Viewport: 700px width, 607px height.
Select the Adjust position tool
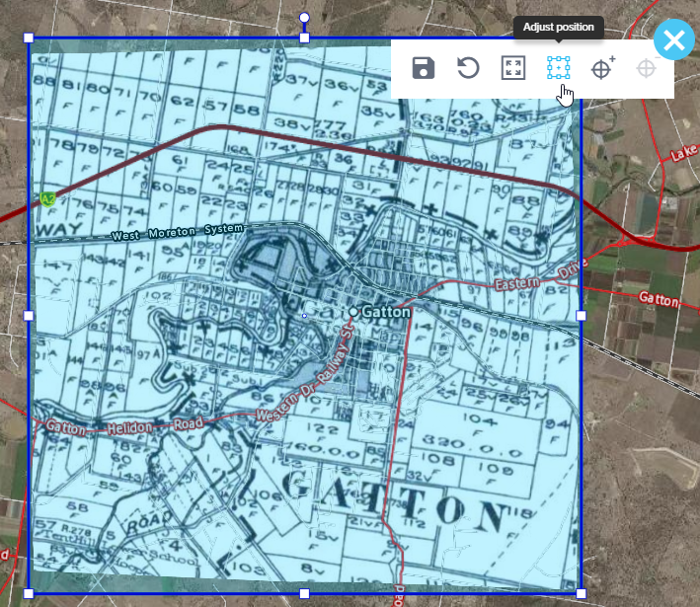click(x=558, y=68)
